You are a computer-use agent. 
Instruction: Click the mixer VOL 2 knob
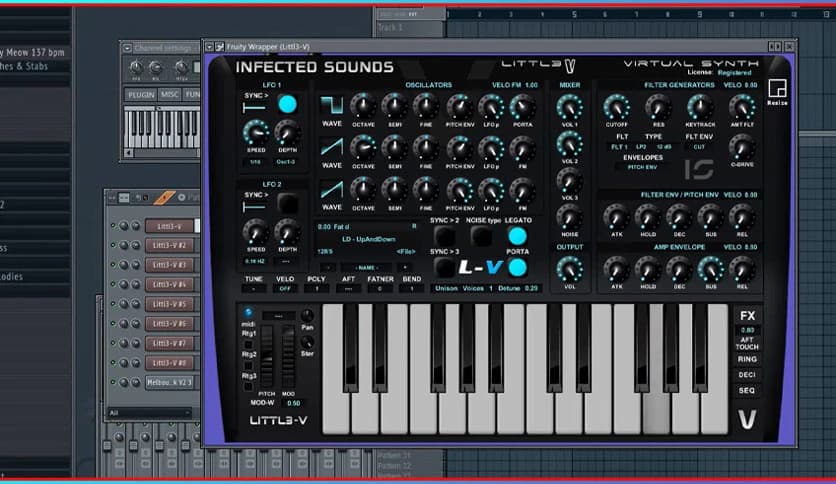coord(569,144)
